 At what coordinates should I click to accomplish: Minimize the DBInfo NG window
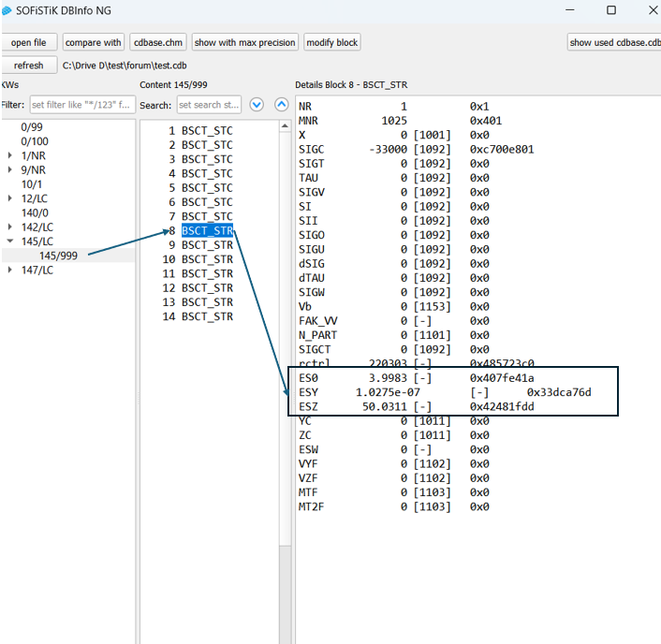567,10
